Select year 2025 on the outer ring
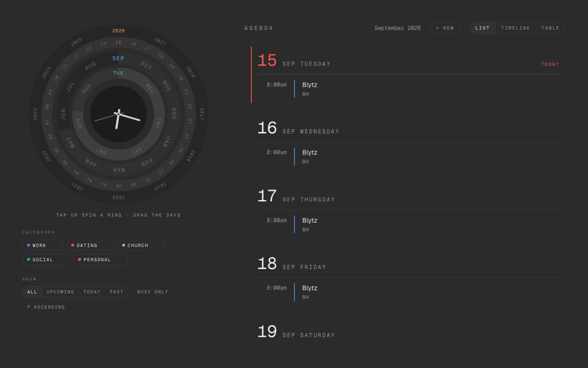 point(77,42)
